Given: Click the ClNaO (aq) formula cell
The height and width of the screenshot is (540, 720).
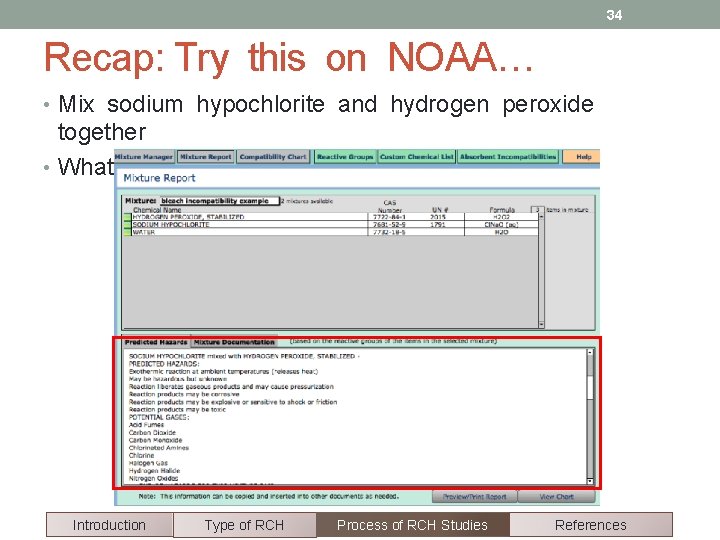Looking at the screenshot, I should tap(501, 225).
